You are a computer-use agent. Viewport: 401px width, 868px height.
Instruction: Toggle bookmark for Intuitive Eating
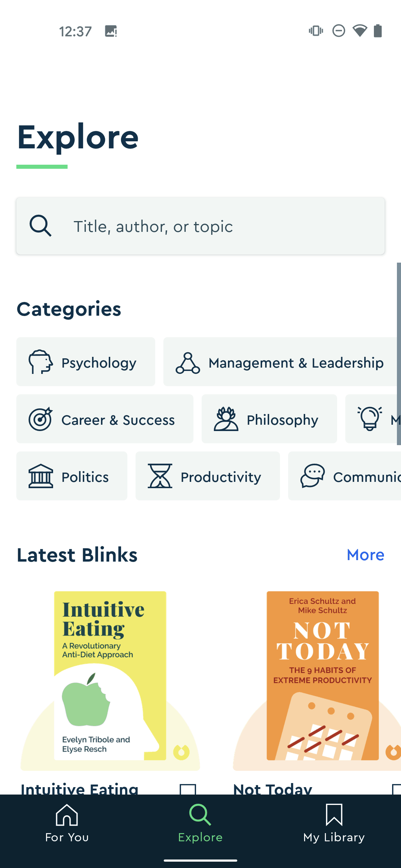point(188,789)
